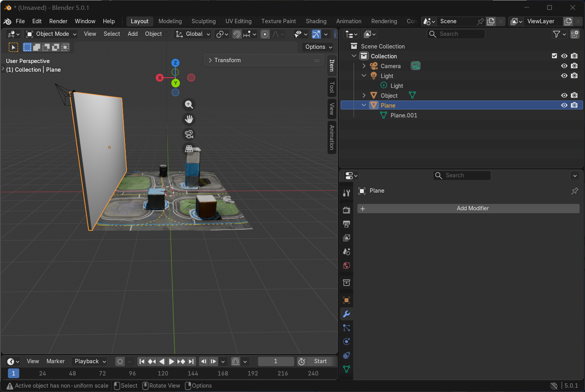This screenshot has width=585, height=392.
Task: Open the Physics properties tab icon
Action: tap(346, 342)
